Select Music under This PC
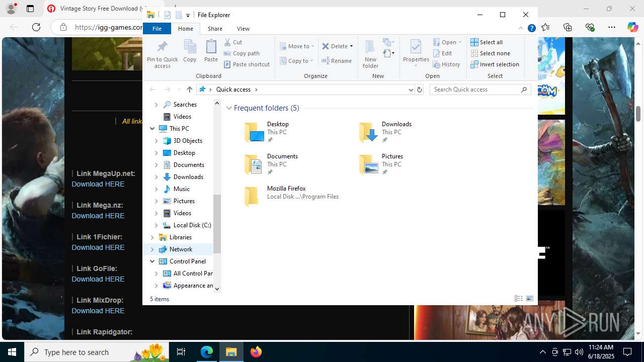This screenshot has width=644, height=362. 181,189
